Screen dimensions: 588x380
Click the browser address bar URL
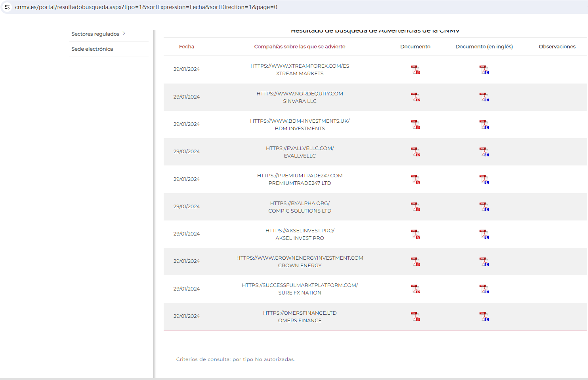(x=146, y=7)
